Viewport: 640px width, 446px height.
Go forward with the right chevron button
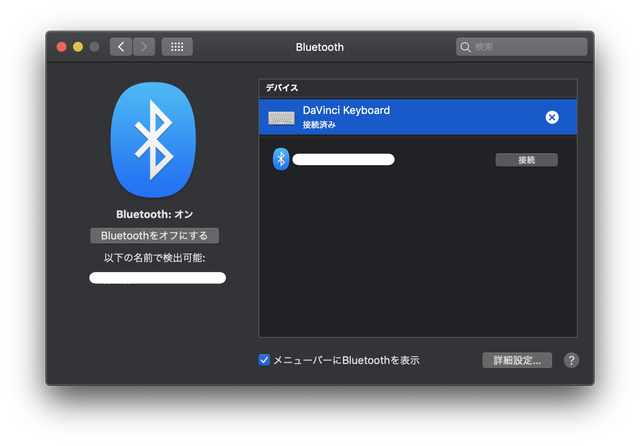[144, 47]
